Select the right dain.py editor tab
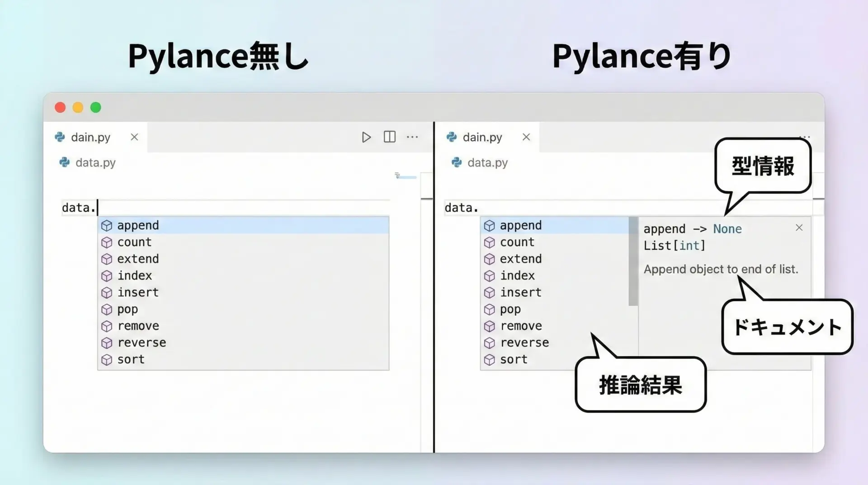 pyautogui.click(x=482, y=137)
